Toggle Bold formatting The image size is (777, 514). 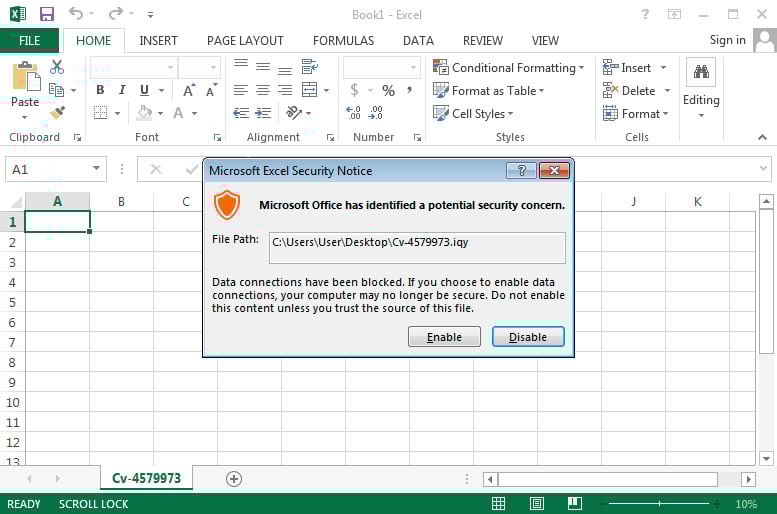pyautogui.click(x=100, y=90)
